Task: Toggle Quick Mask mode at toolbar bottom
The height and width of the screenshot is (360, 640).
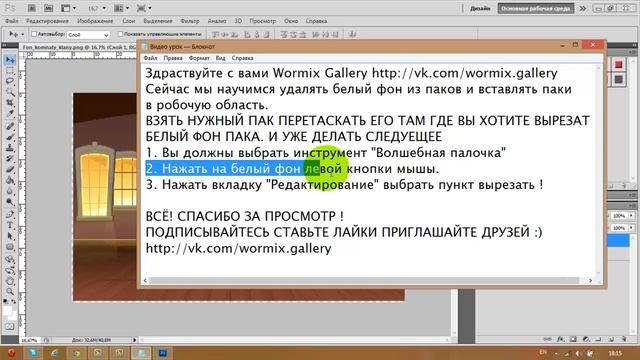Action: point(10,327)
